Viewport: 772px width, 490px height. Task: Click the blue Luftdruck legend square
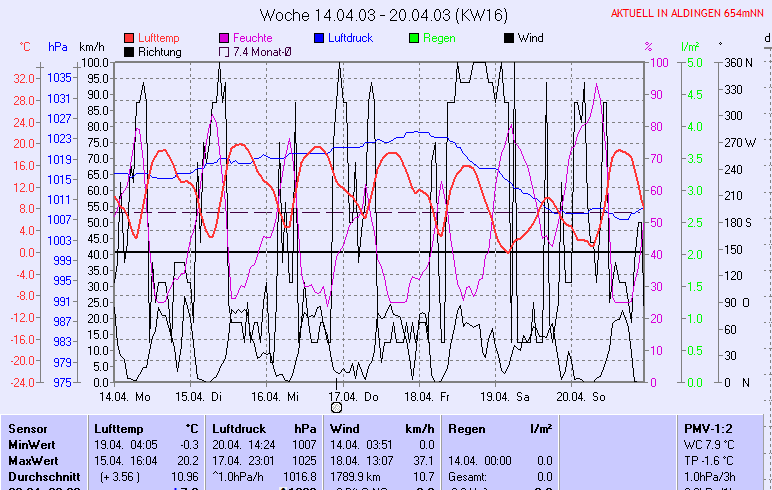pyautogui.click(x=320, y=38)
